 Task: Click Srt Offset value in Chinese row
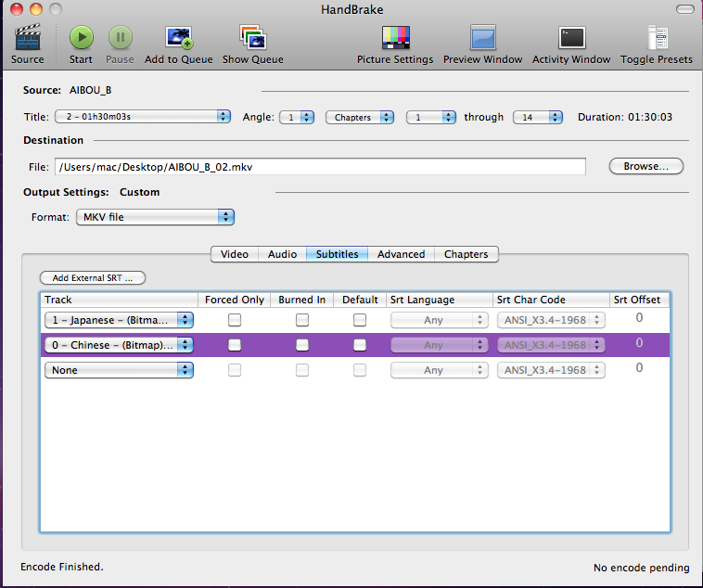tap(639, 342)
